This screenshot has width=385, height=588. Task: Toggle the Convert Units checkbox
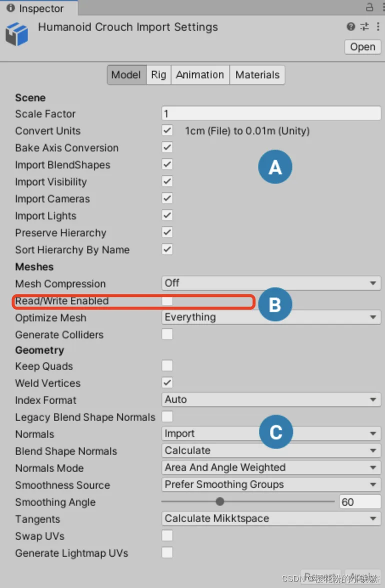[x=167, y=130]
